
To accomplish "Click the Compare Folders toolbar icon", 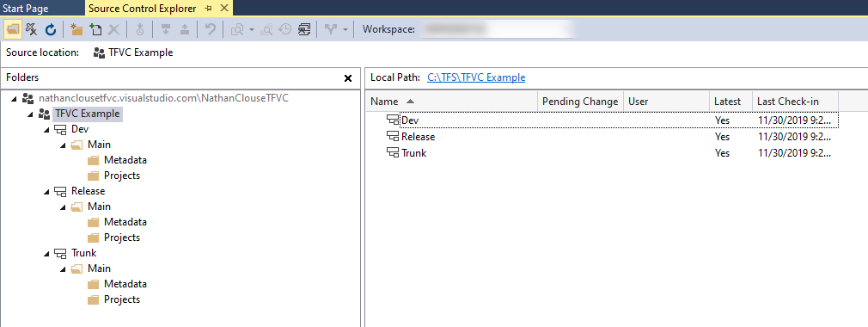I will (237, 29).
